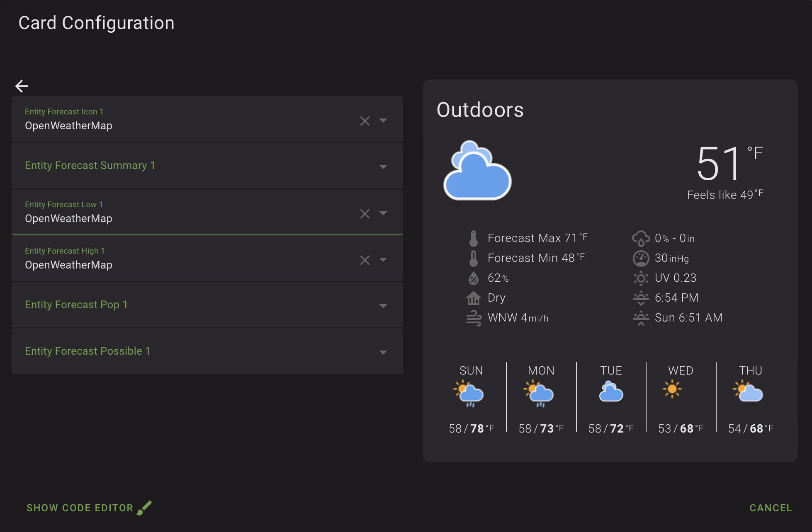Image resolution: width=812 pixels, height=532 pixels.
Task: Click the sunrise icon next to Sun 6:51 AM
Action: pos(640,317)
